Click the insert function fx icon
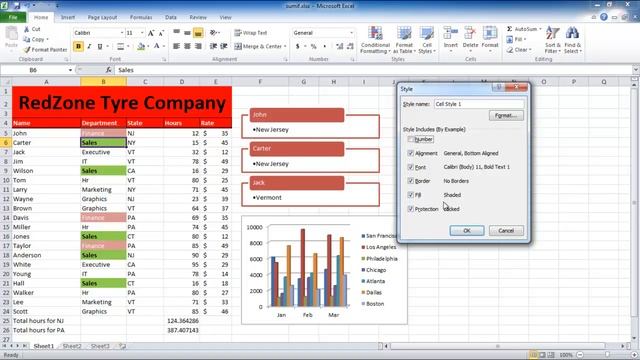 click(x=109, y=70)
